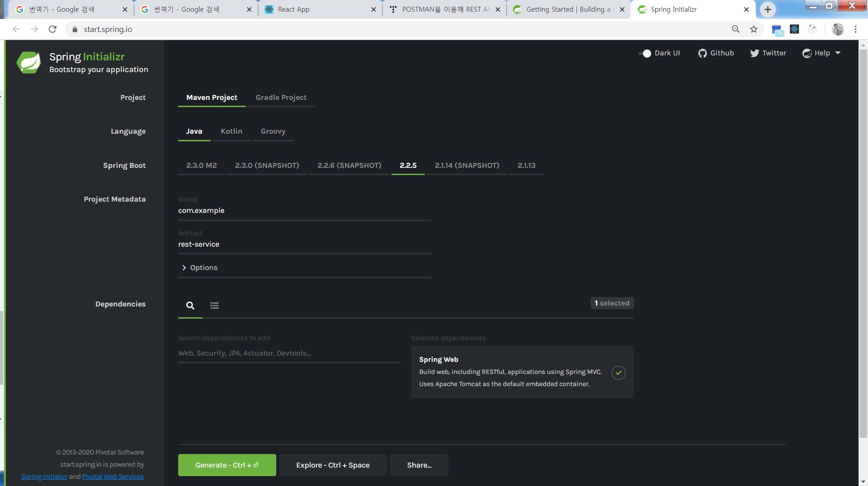Image resolution: width=868 pixels, height=486 pixels.
Task: Toggle the Dark UI switch
Action: [x=645, y=54]
